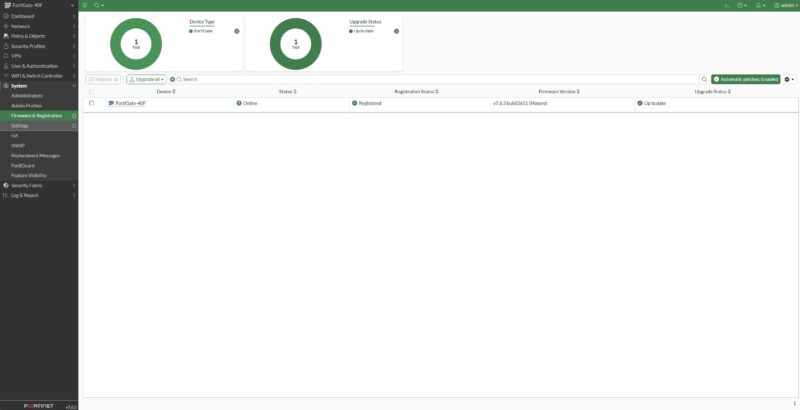The width and height of the screenshot is (800, 410).
Task: Click the Register all button
Action: click(x=104, y=80)
